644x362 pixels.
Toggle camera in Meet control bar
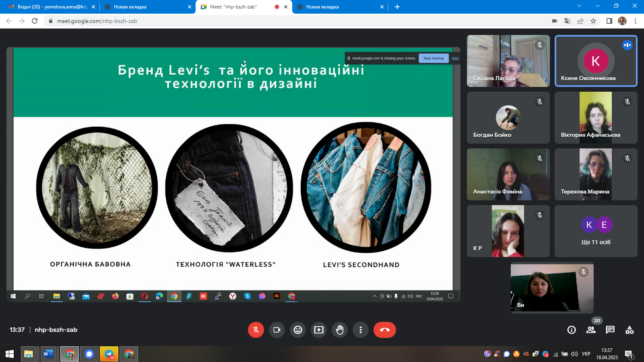coord(277,330)
